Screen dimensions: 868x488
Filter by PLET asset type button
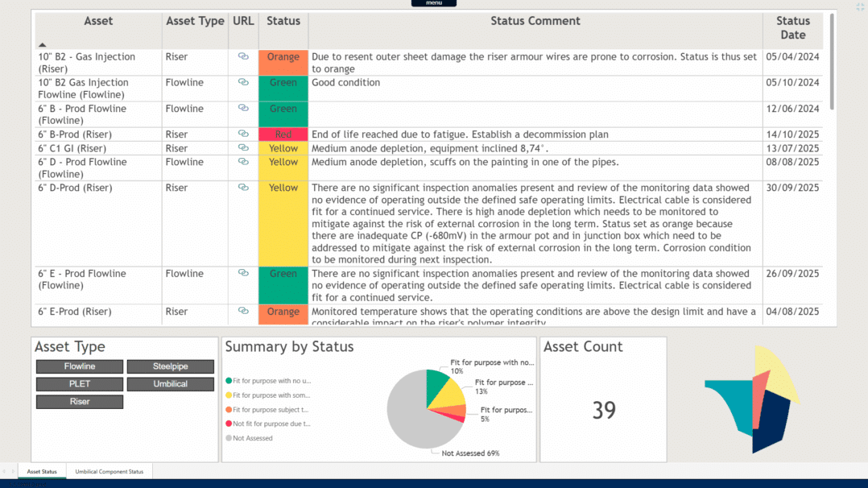[80, 384]
